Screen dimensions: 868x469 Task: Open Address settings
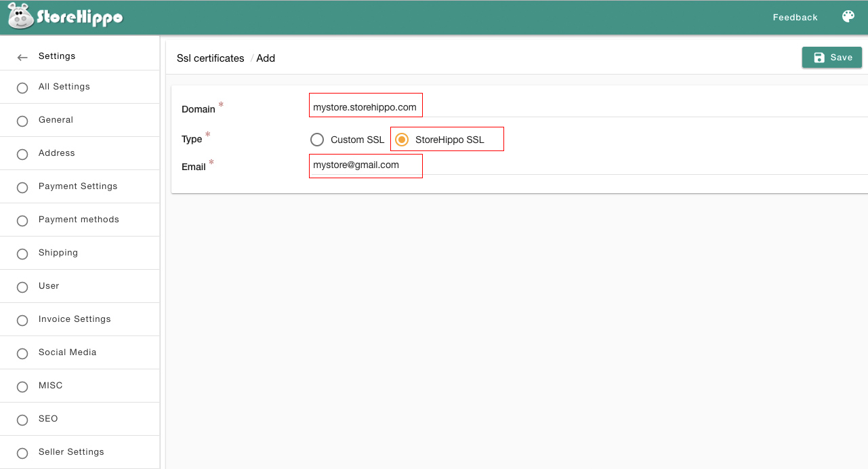[x=80, y=153]
